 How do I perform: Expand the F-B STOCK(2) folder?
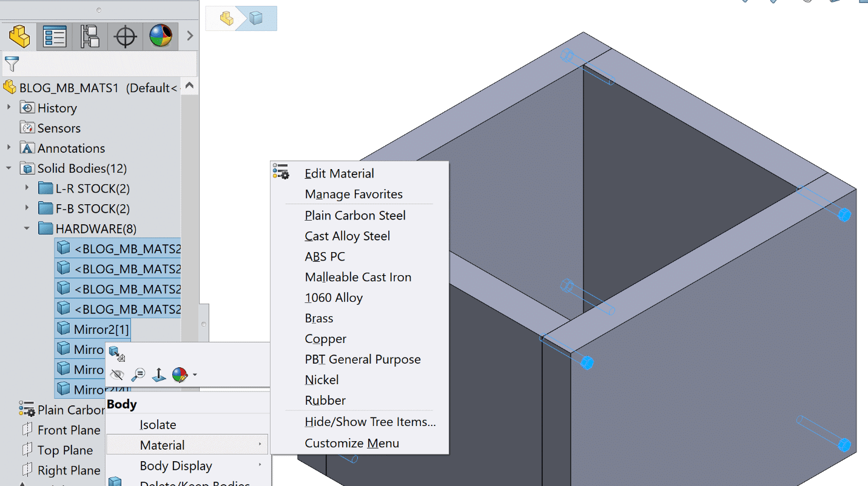click(27, 208)
